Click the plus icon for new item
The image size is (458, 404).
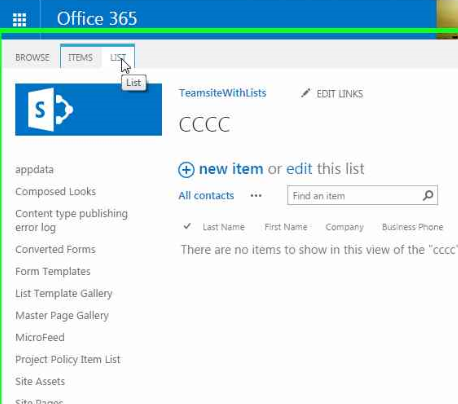pyautogui.click(x=186, y=170)
